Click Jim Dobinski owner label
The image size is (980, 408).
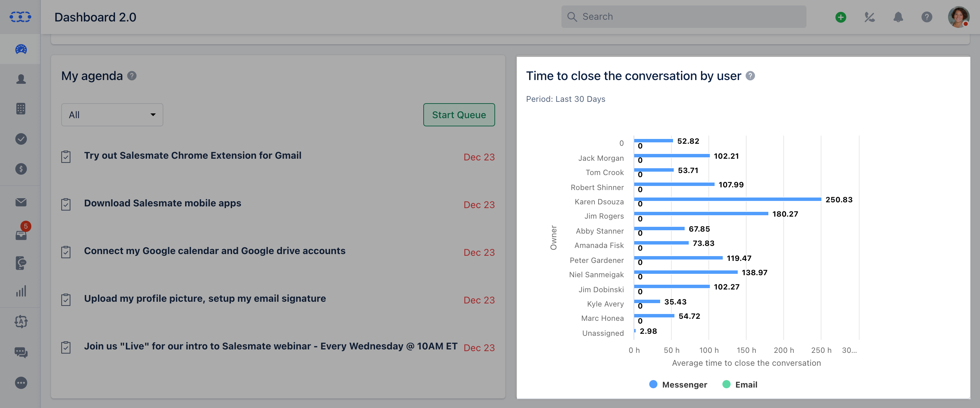pyautogui.click(x=601, y=289)
